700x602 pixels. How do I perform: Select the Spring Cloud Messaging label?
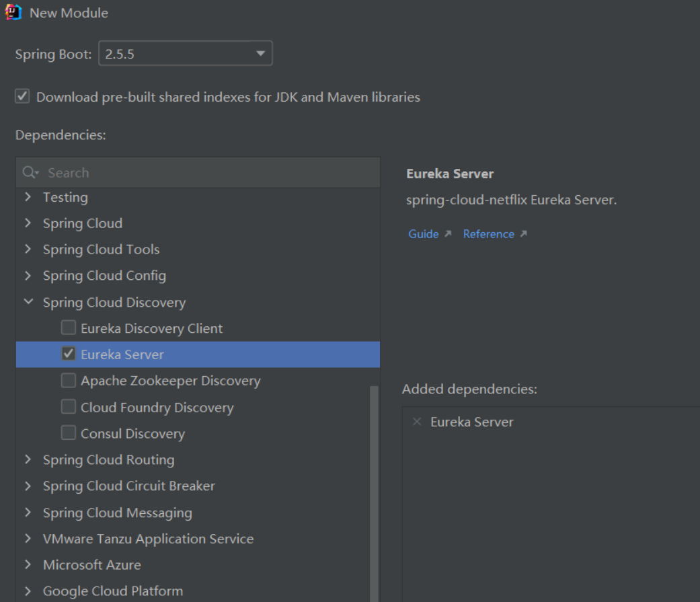pyautogui.click(x=118, y=513)
